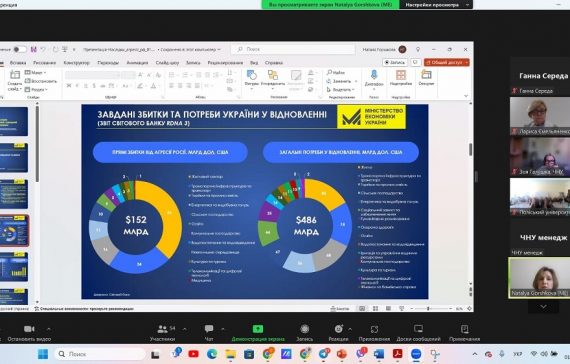Click the orange Share (Общий доступ) button
Image resolution: width=570 pixels, height=364 pixels.
click(447, 63)
